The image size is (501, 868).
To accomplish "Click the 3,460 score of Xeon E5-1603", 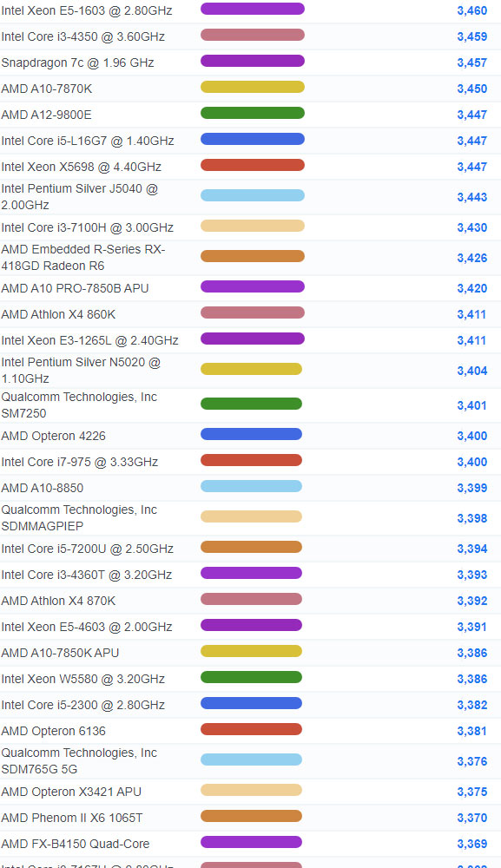I will [x=472, y=10].
